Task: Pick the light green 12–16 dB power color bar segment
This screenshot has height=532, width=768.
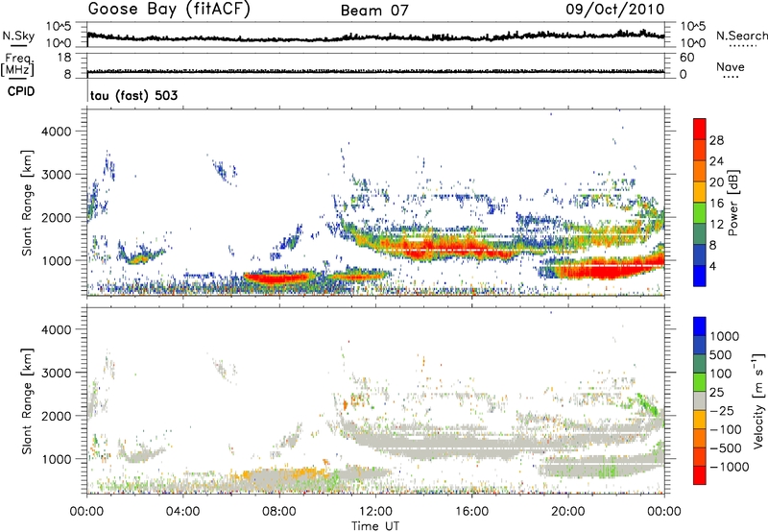Action: (700, 213)
